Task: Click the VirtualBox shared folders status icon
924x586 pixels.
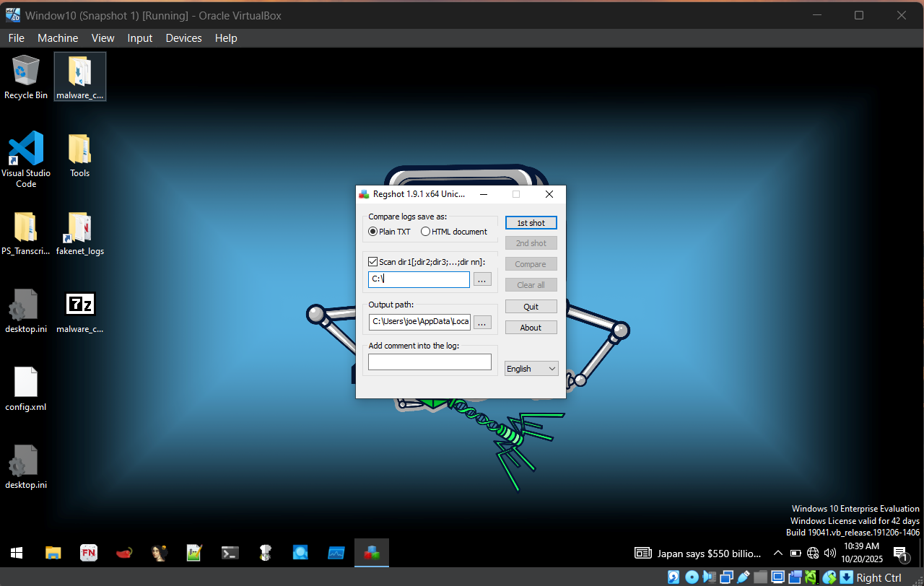Action: pos(760,577)
